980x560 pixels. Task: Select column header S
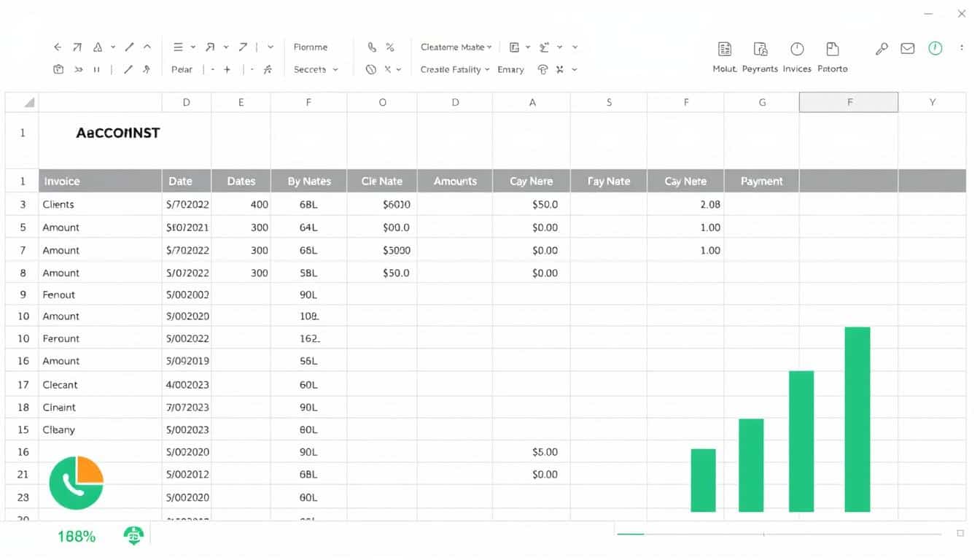609,103
